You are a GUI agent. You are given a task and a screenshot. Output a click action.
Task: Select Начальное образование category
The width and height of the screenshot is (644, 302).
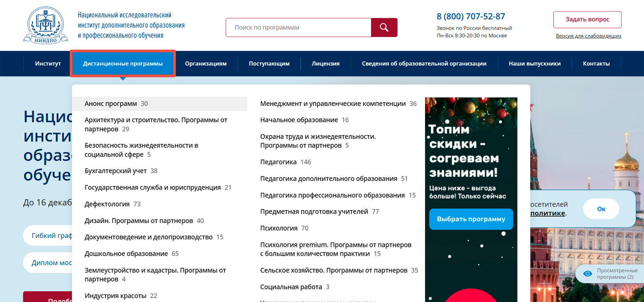(x=305, y=120)
